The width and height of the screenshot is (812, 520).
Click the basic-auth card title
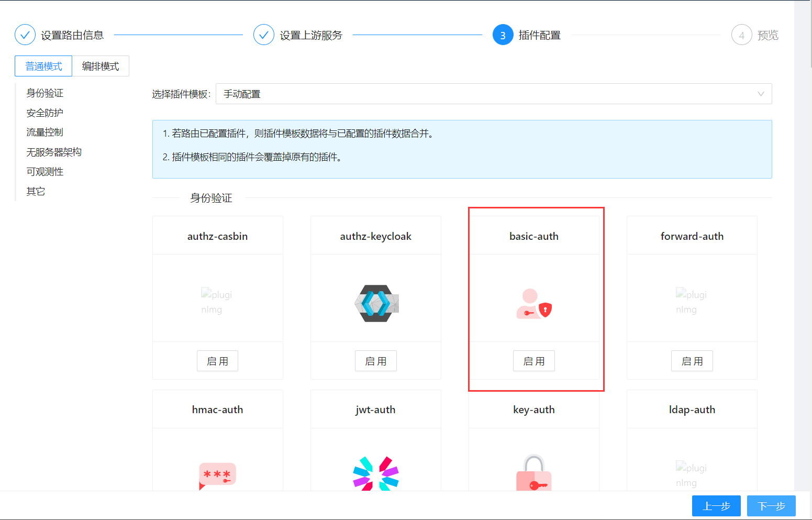pos(534,236)
